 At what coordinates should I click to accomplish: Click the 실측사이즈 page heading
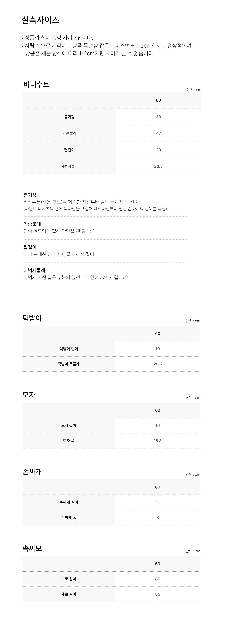click(41, 20)
